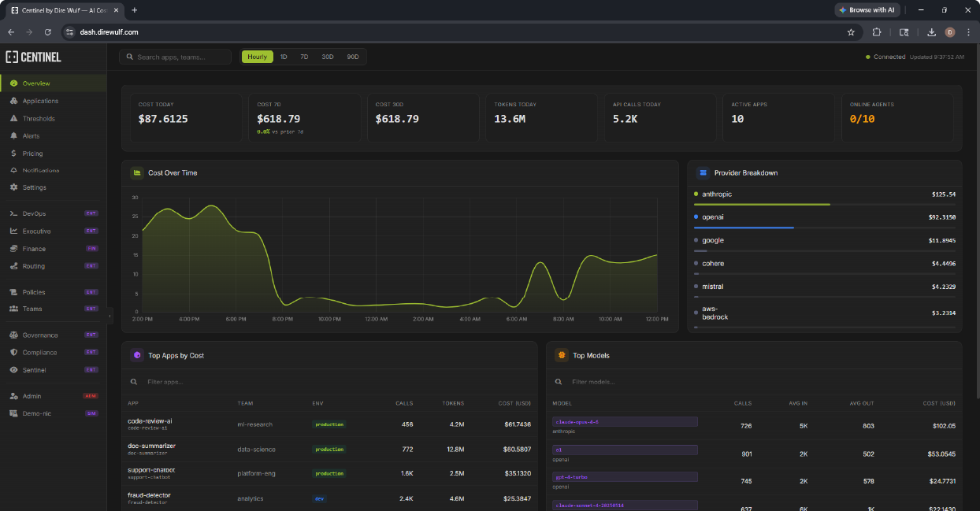
Task: Open the Applications sidebar page
Action: click(40, 101)
